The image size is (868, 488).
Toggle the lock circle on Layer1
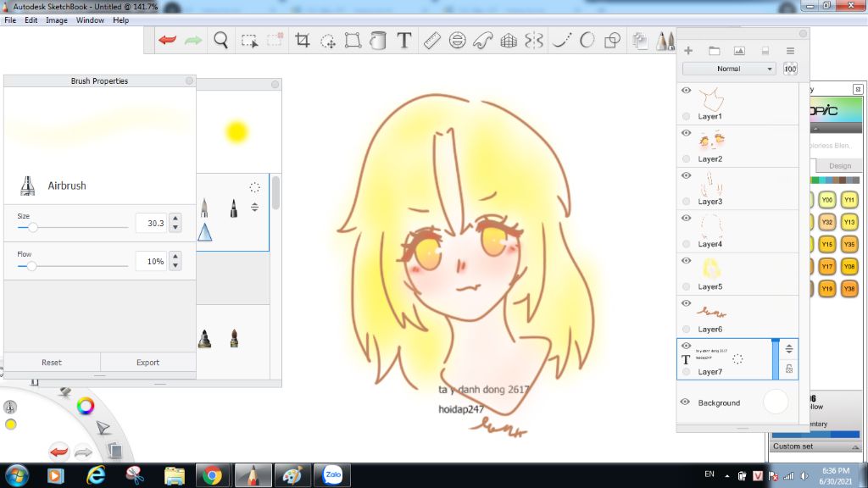(x=687, y=116)
